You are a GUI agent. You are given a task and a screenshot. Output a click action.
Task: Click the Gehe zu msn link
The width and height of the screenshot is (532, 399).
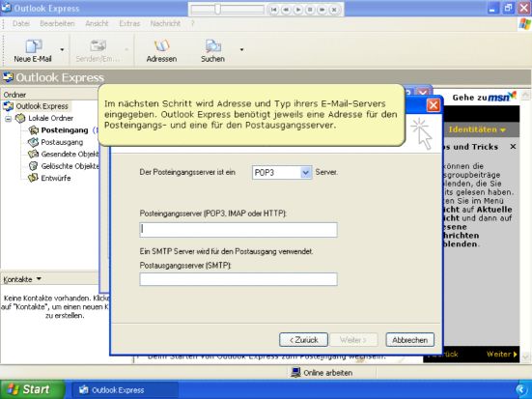(484, 98)
